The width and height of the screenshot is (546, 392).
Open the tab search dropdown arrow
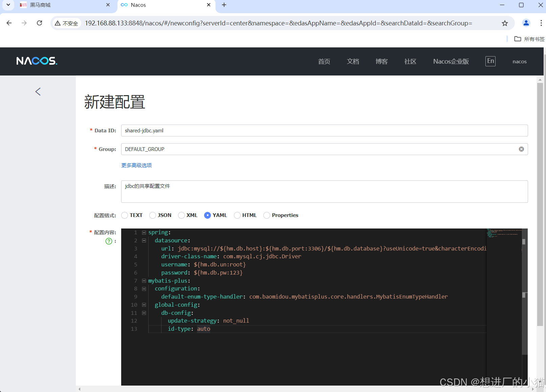click(8, 5)
